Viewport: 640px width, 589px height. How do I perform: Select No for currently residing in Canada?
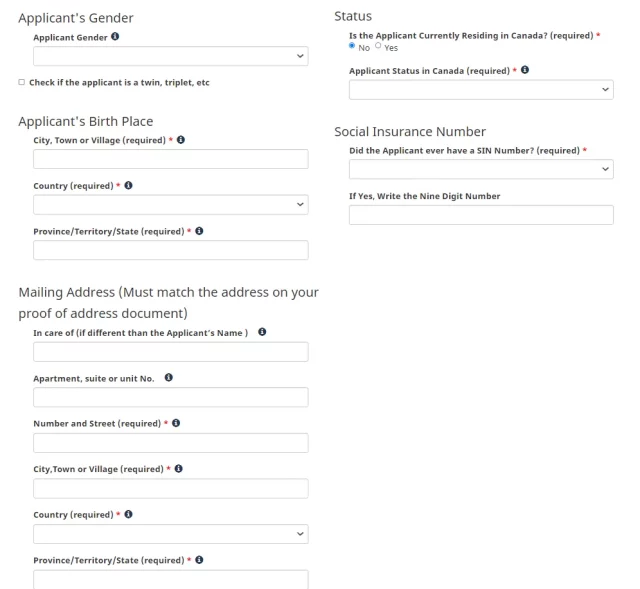point(352,47)
